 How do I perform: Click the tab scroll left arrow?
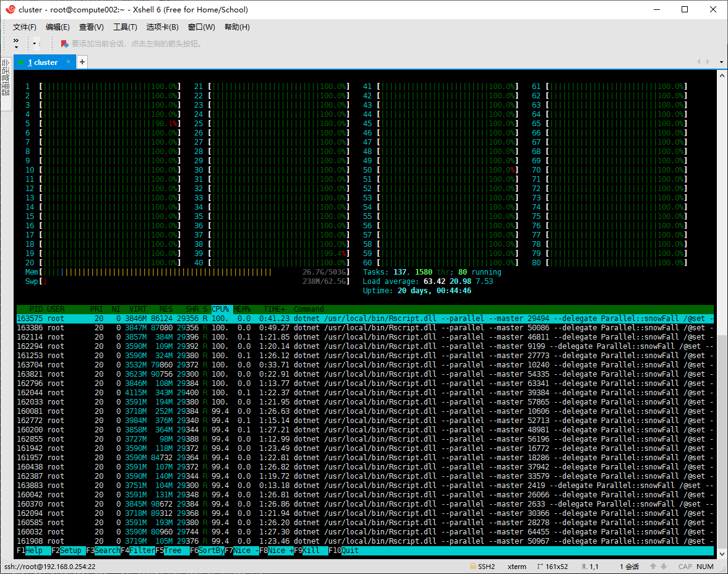pyautogui.click(x=699, y=62)
